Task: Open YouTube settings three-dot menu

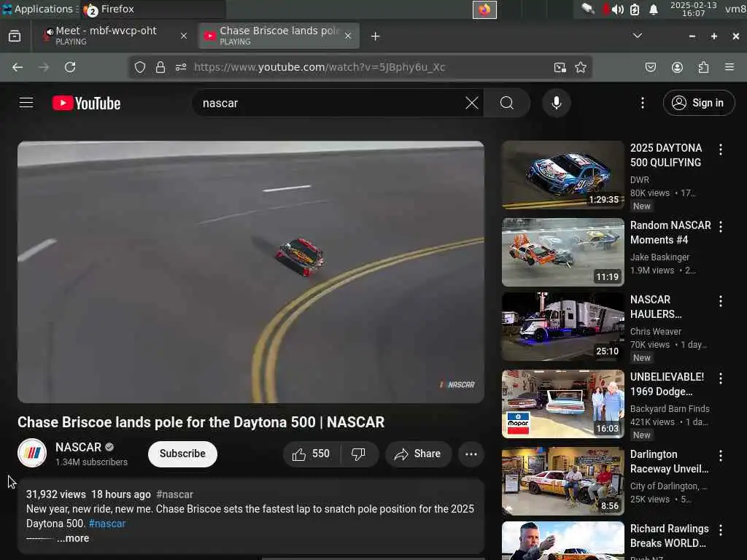Action: click(x=643, y=103)
